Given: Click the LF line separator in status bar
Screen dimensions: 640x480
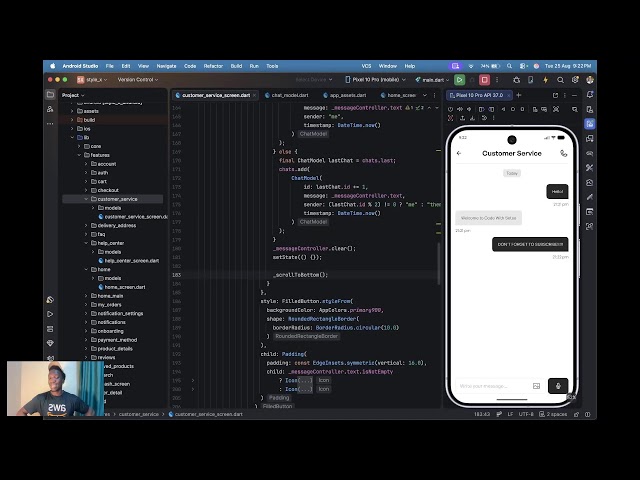Looking at the screenshot, I should tap(510, 414).
